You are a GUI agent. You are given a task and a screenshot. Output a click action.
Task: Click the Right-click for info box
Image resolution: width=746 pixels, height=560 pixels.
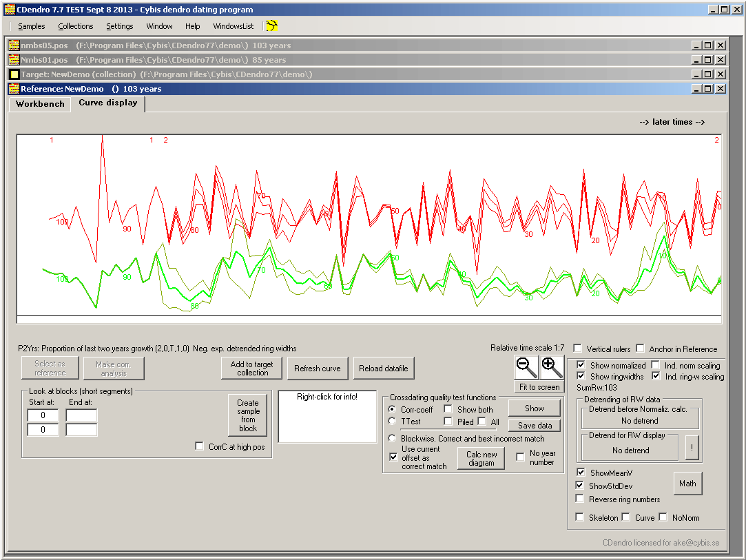(327, 417)
